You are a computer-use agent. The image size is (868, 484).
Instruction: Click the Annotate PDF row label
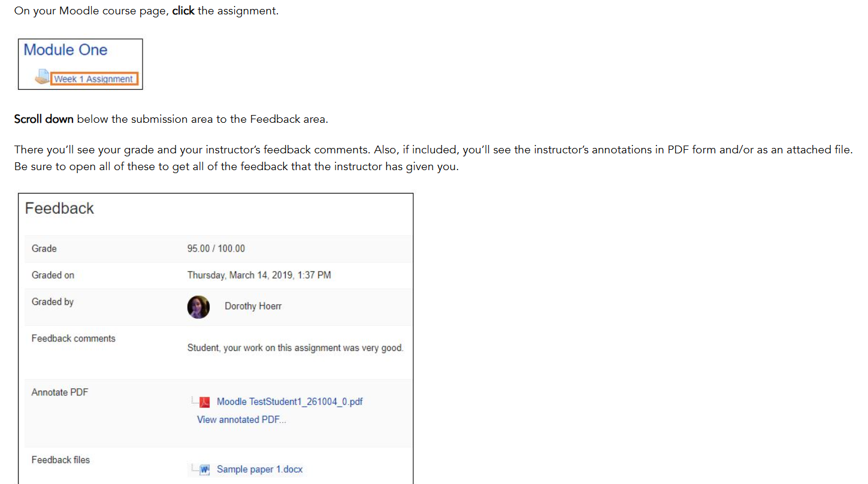coord(60,392)
